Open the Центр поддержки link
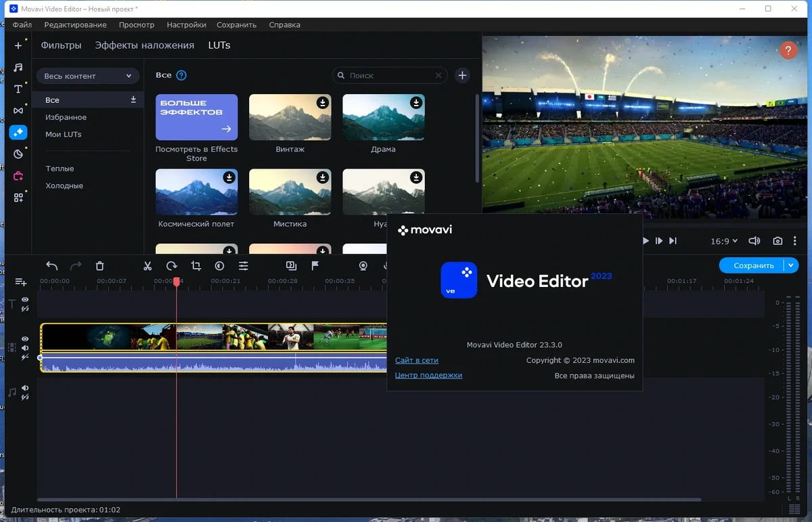 tap(428, 375)
